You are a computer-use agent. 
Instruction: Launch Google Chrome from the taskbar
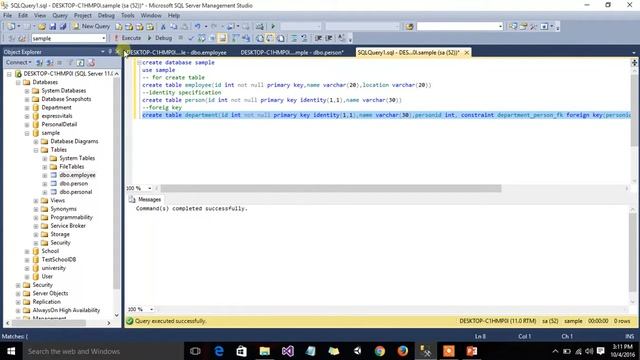[380, 351]
